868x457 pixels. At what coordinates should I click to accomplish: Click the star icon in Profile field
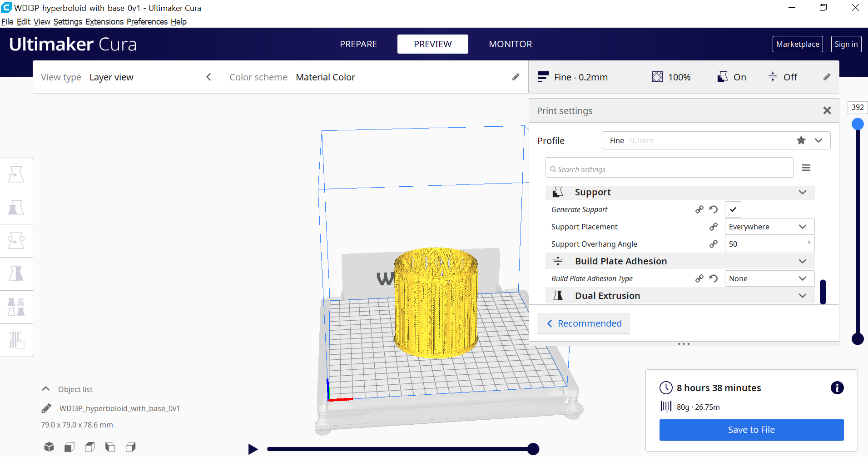pos(801,140)
